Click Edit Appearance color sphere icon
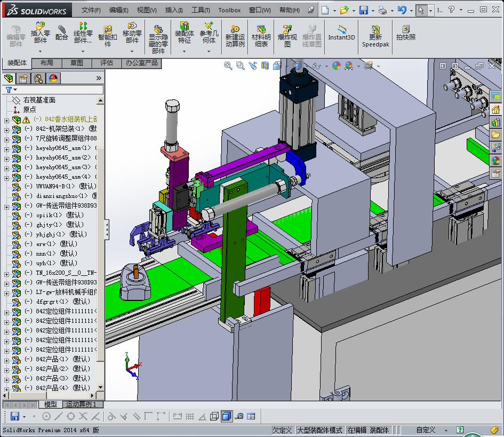The image size is (504, 437). point(336,66)
